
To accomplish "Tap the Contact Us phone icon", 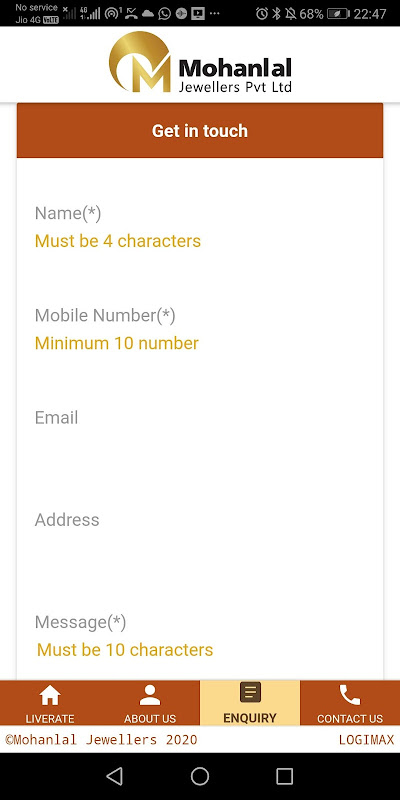I will (x=349, y=695).
